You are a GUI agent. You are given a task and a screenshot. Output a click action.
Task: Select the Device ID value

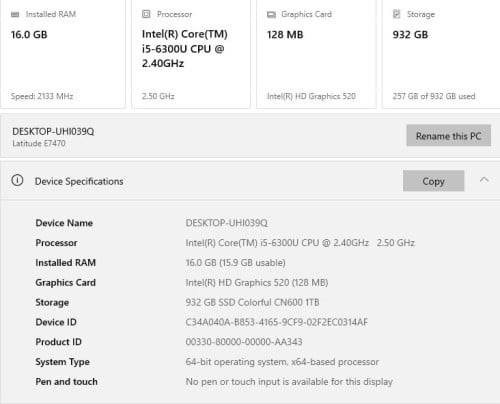277,322
